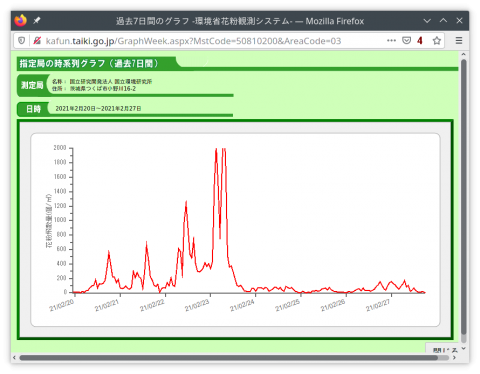Image resolution: width=480 pixels, height=374 pixels.
Task: Click the close button at page bottom right
Action: click(445, 349)
